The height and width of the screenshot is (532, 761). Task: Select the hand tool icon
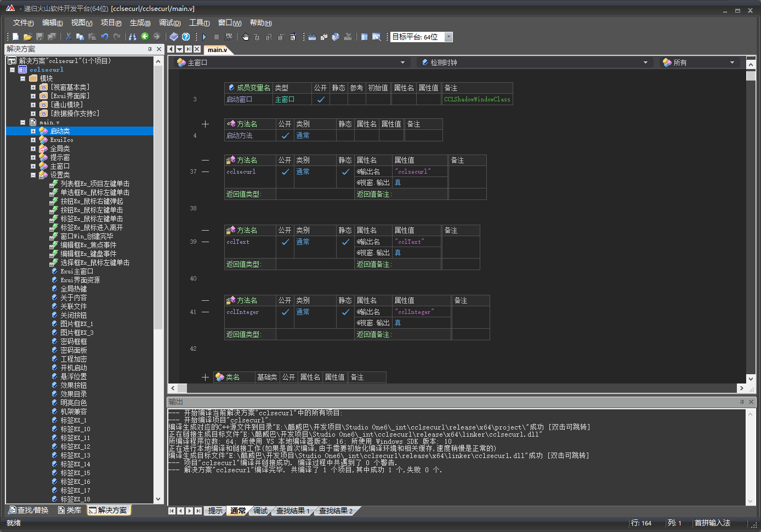point(246,37)
